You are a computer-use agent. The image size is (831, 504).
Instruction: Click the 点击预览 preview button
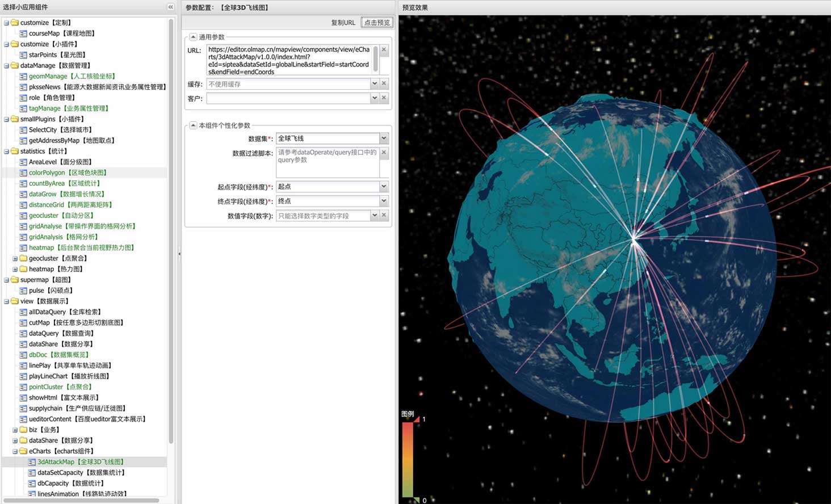point(377,23)
